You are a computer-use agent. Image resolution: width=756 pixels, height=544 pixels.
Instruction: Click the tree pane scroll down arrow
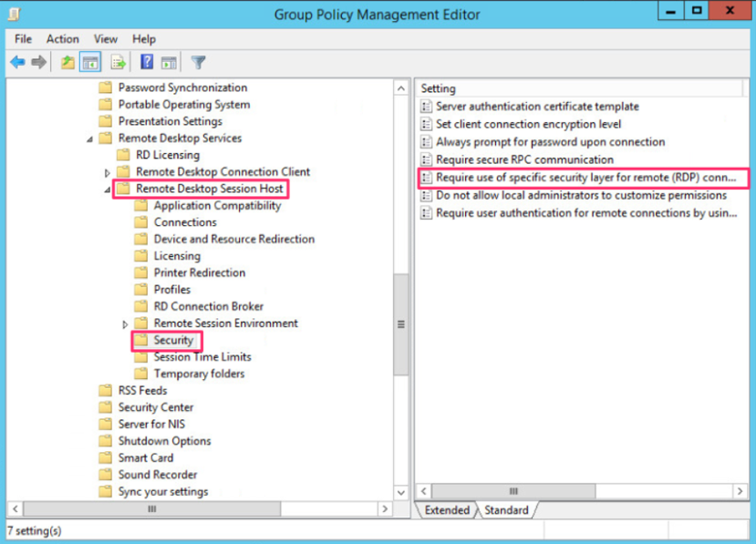[x=401, y=492]
